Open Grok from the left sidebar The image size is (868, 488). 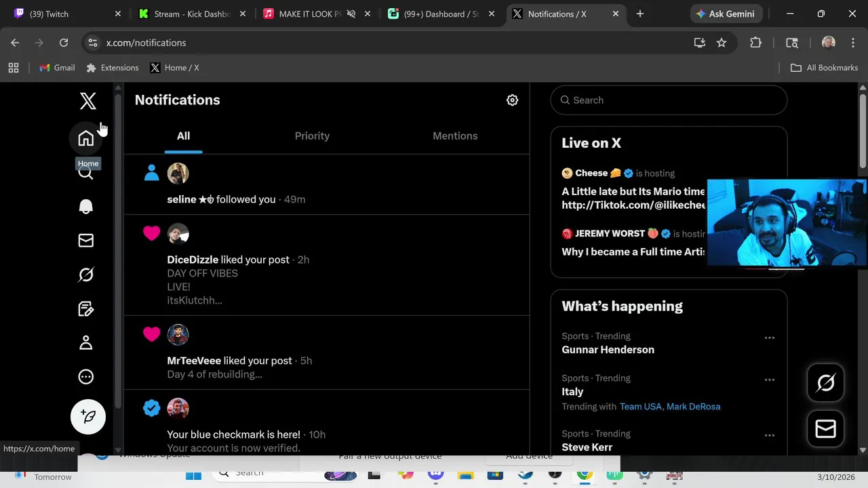(x=86, y=274)
